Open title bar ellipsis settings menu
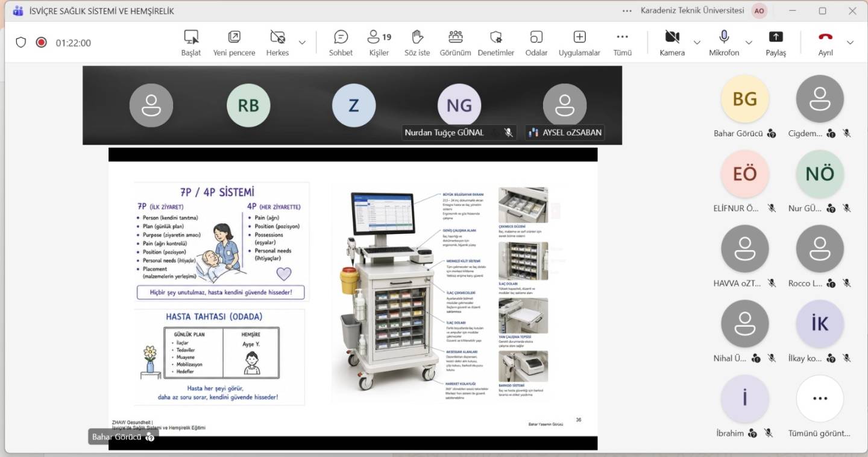868x457 pixels. [627, 11]
